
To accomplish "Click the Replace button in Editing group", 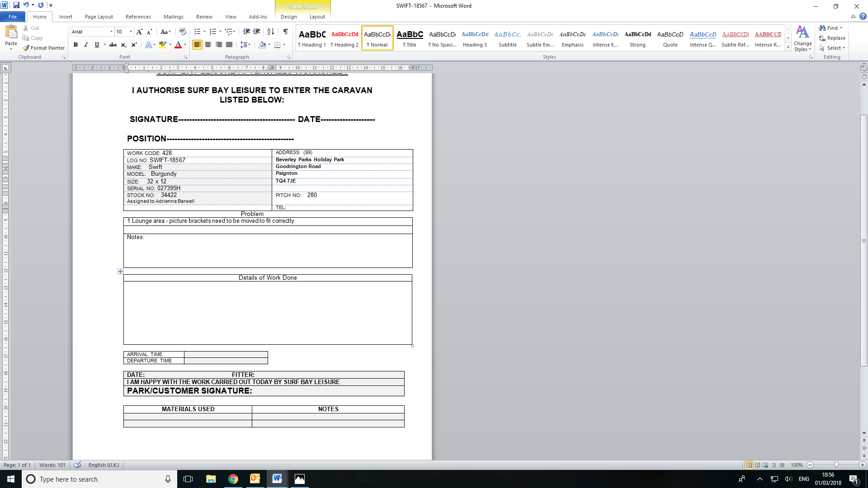I will (x=832, y=38).
